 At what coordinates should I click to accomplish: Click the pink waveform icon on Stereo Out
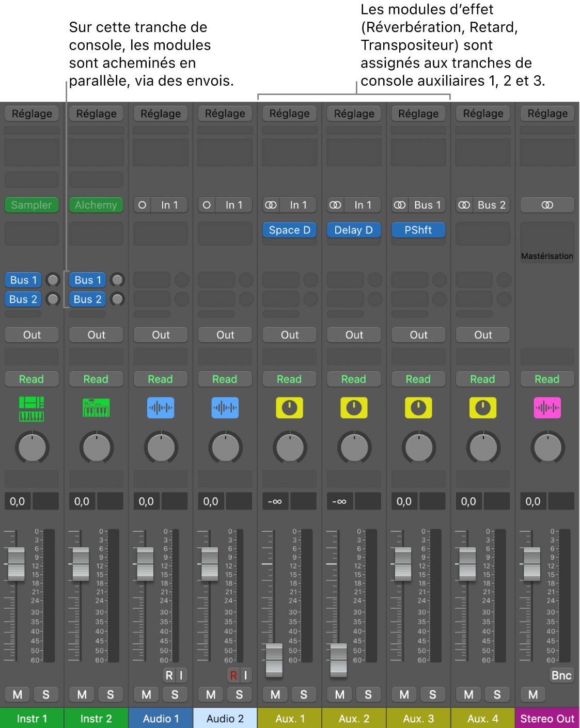[547, 407]
